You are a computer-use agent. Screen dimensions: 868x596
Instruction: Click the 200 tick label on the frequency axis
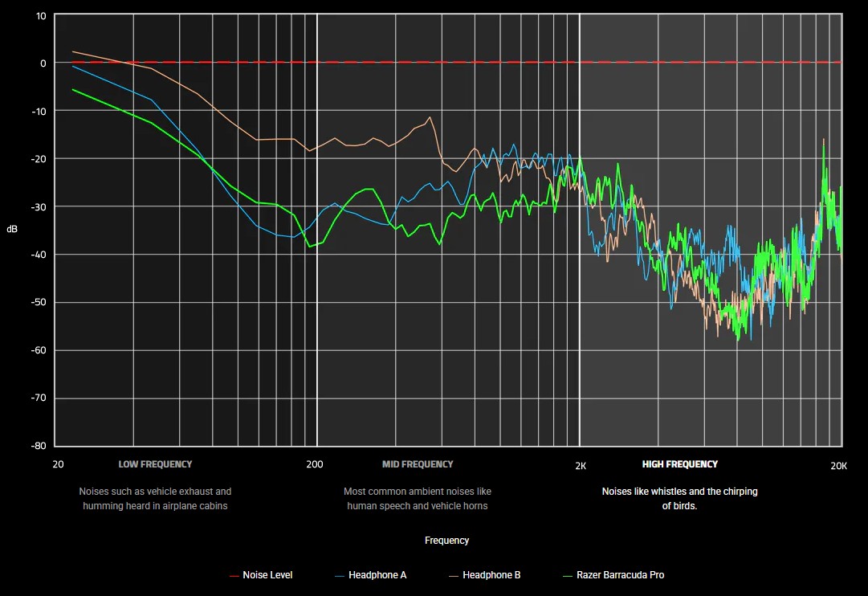click(x=315, y=465)
